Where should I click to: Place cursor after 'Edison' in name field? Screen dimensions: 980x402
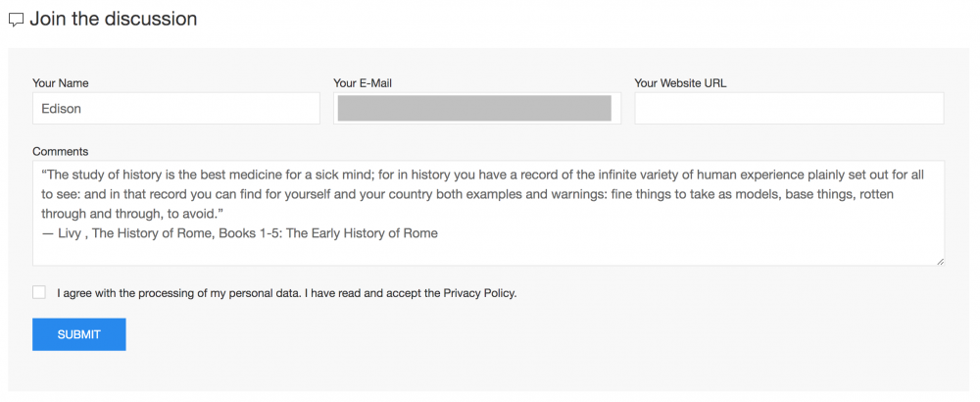pyautogui.click(x=83, y=109)
